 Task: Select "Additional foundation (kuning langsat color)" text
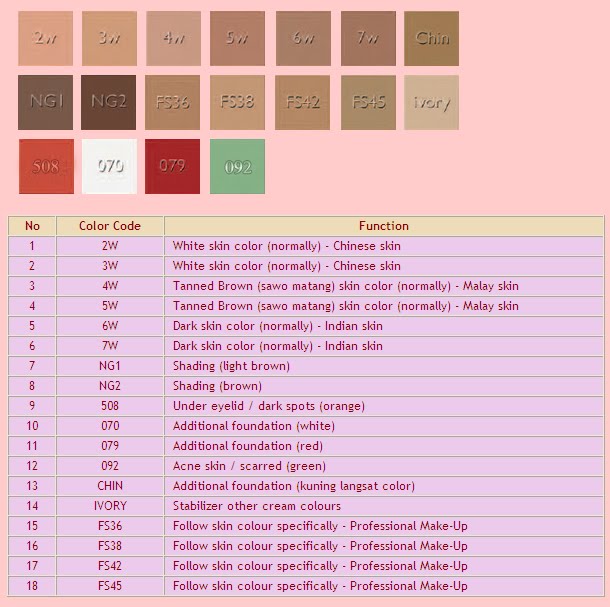coord(294,486)
